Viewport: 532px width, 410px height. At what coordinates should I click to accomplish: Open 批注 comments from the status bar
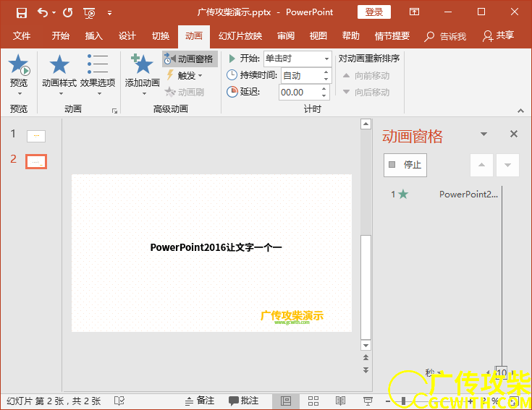click(243, 401)
